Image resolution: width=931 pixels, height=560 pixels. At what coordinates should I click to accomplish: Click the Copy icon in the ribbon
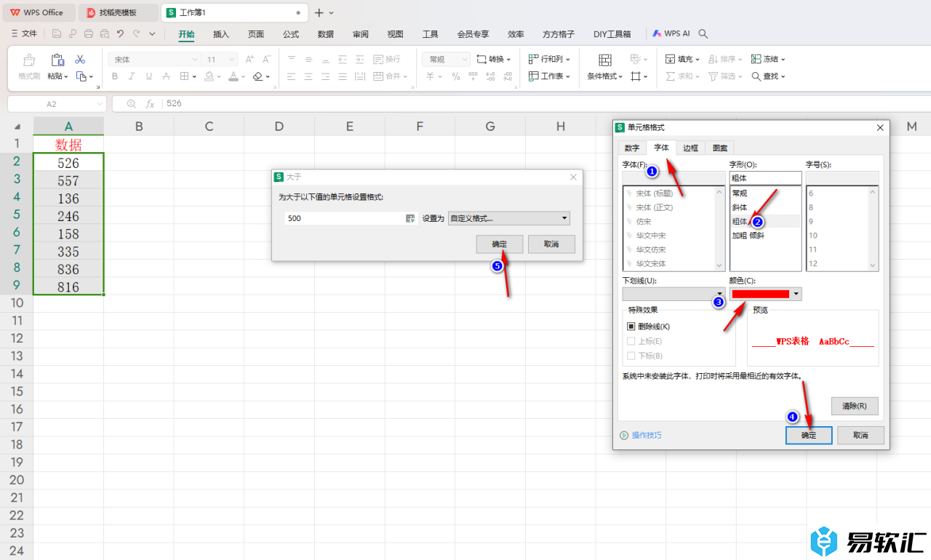point(82,76)
